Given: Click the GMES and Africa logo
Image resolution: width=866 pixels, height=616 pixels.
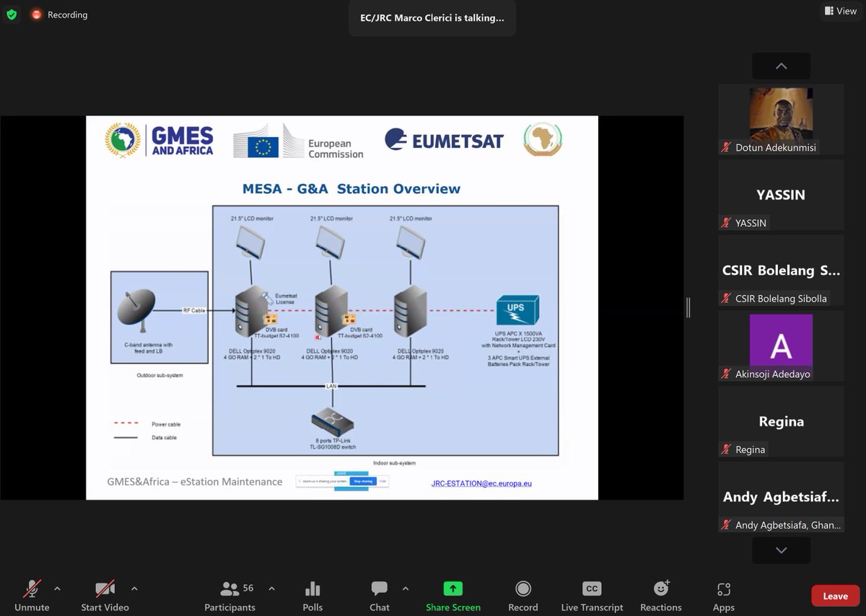Looking at the screenshot, I should click(159, 141).
